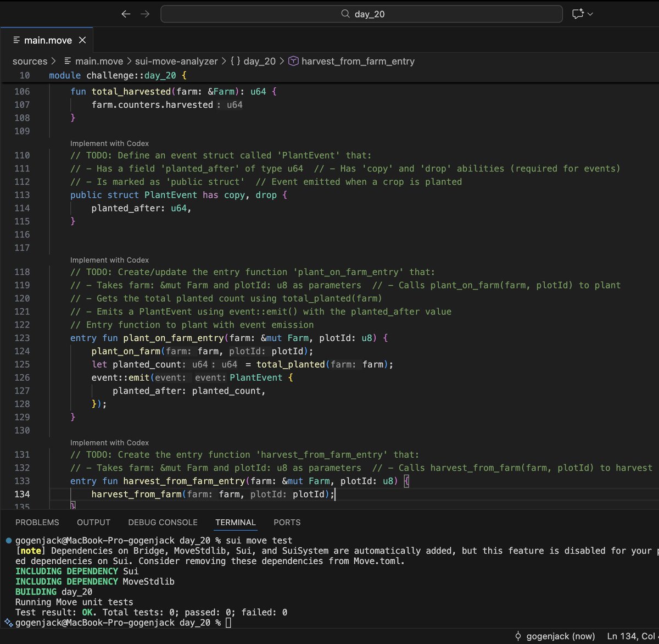This screenshot has height=644, width=659.
Task: Close the main.move tab
Action: pos(82,40)
